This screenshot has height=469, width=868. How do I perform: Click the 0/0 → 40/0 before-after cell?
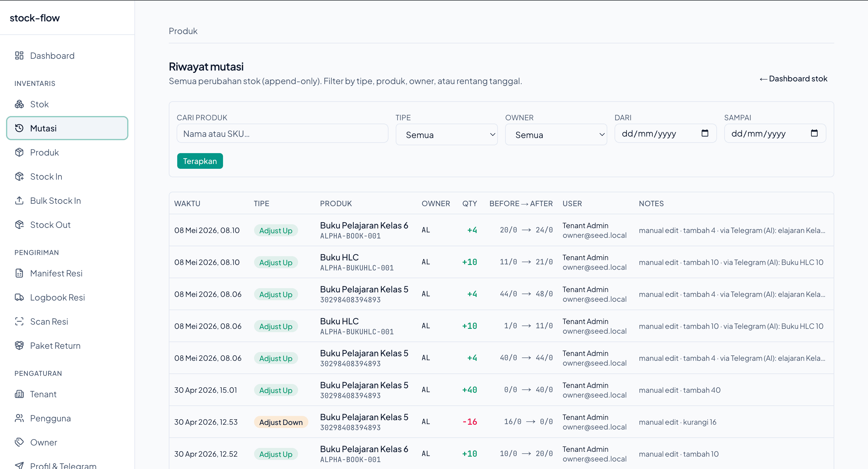point(528,390)
